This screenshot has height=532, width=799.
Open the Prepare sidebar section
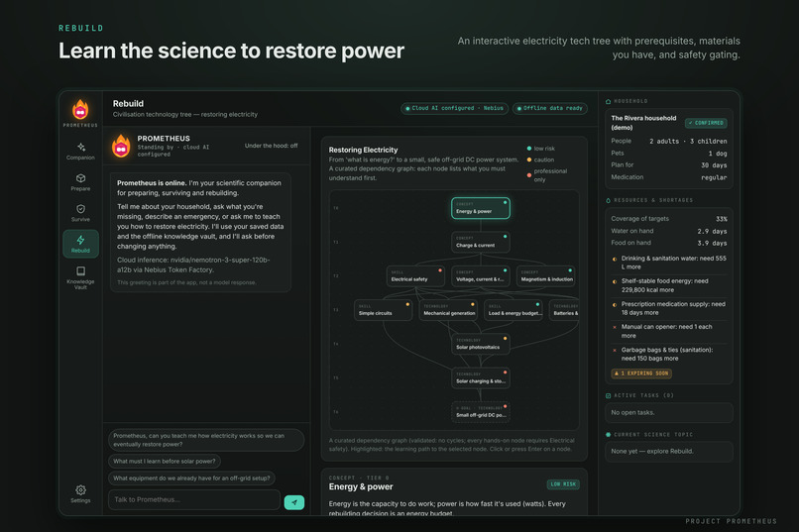80,182
